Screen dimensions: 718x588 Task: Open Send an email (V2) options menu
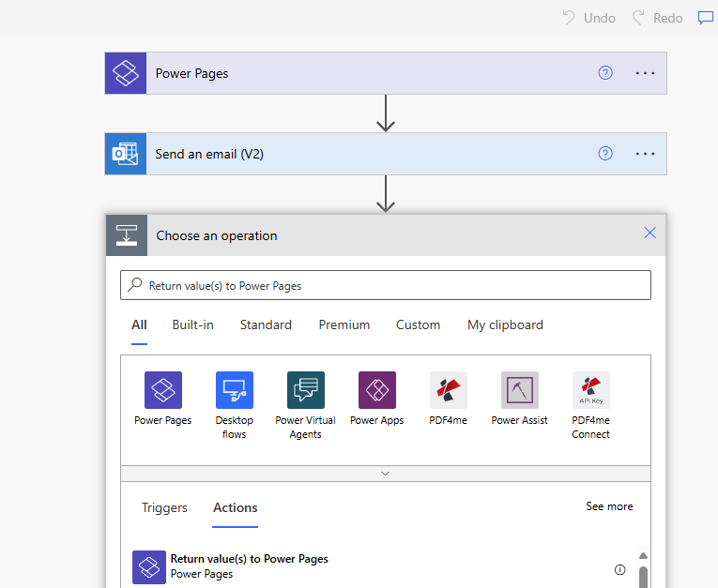click(x=645, y=154)
